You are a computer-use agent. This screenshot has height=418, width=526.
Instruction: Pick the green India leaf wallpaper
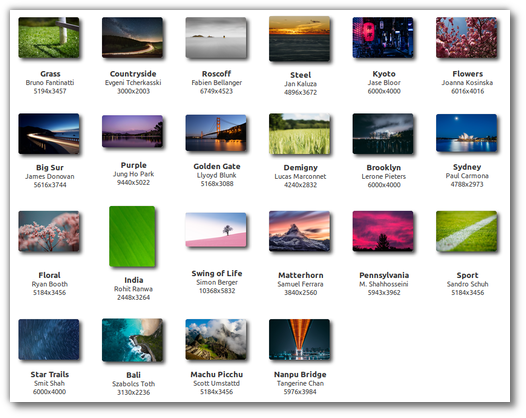[133, 237]
